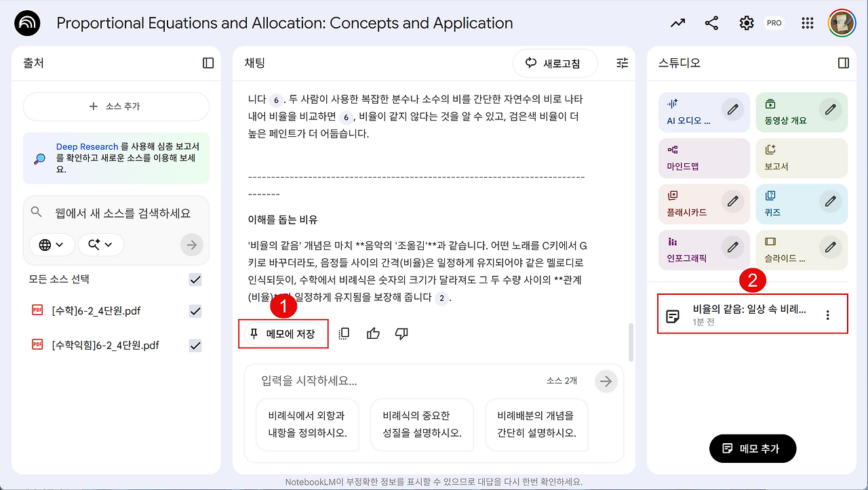Edit the 인포그래픽 card with pencil
868x490 pixels.
tap(732, 247)
